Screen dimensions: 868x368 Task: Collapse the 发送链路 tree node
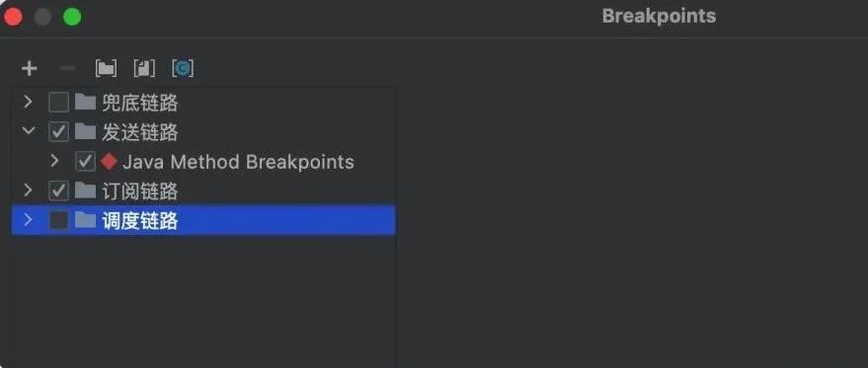[29, 131]
